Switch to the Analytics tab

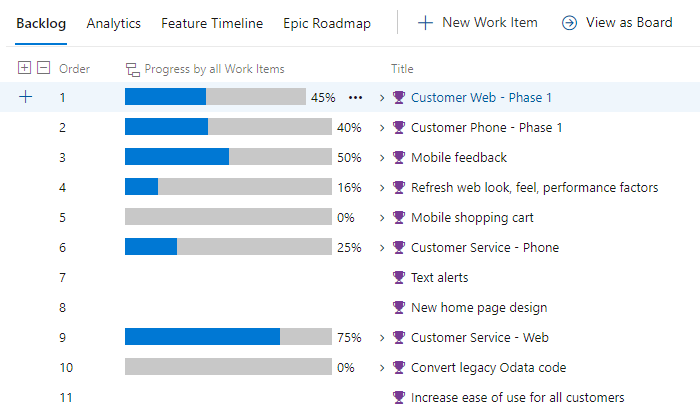coord(113,22)
